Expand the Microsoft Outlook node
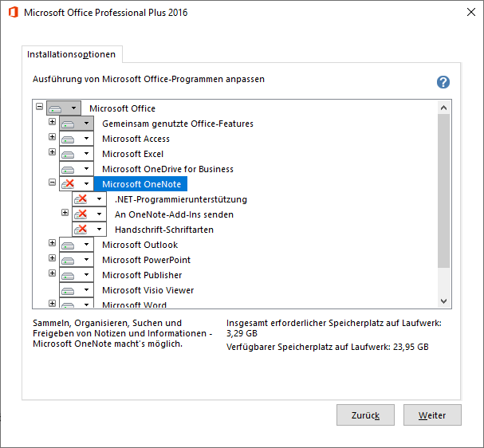 click(52, 243)
